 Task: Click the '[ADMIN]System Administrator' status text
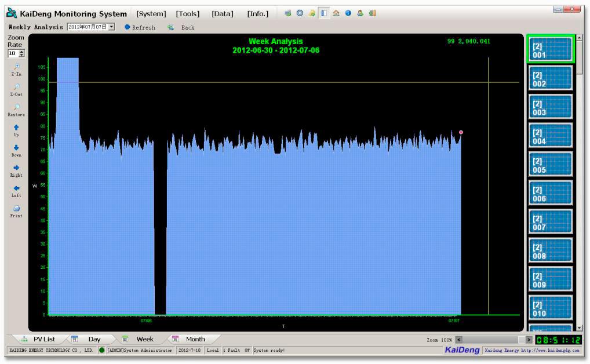click(x=140, y=351)
